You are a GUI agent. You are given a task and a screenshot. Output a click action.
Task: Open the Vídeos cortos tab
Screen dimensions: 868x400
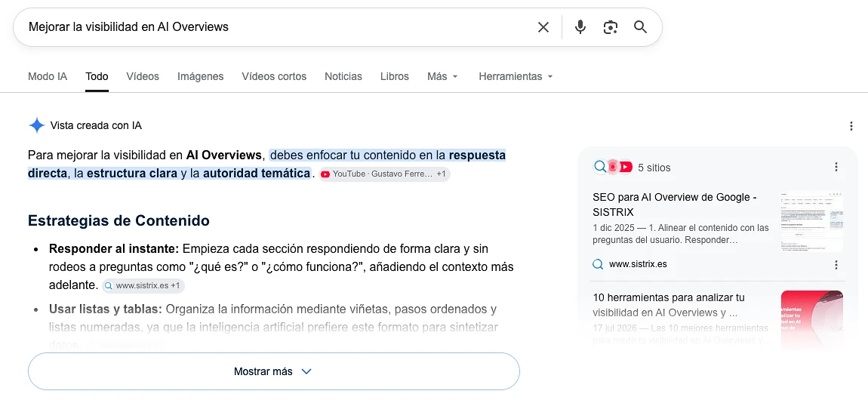tap(274, 76)
